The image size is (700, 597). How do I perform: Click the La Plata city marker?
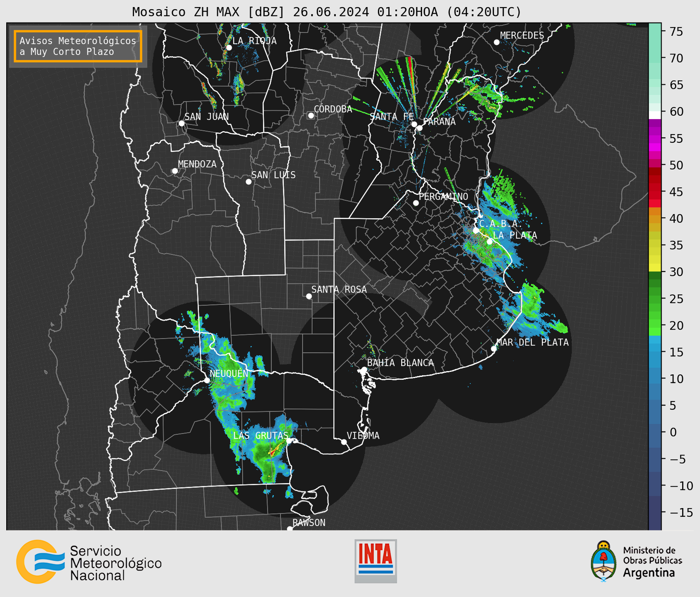coord(490,242)
